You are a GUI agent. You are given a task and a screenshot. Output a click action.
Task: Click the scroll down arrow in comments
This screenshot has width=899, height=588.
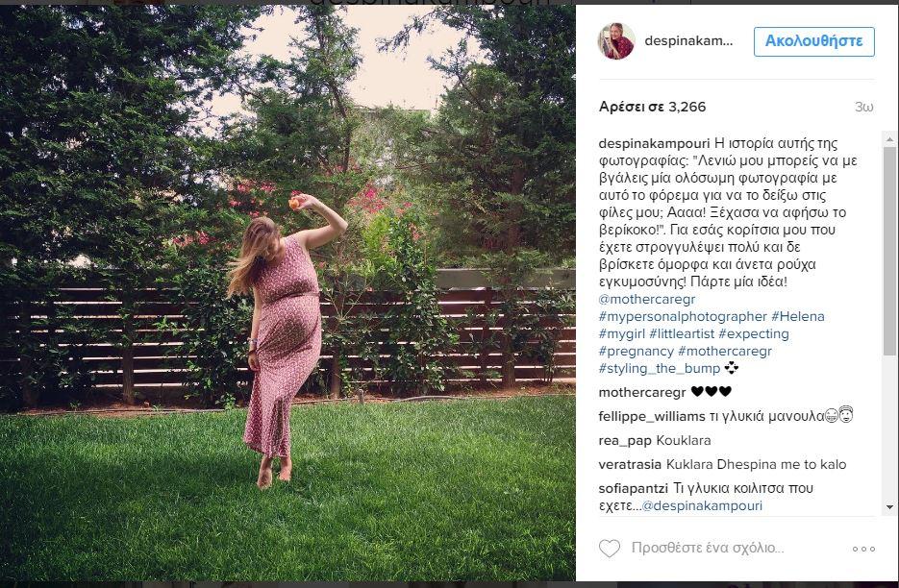[889, 506]
